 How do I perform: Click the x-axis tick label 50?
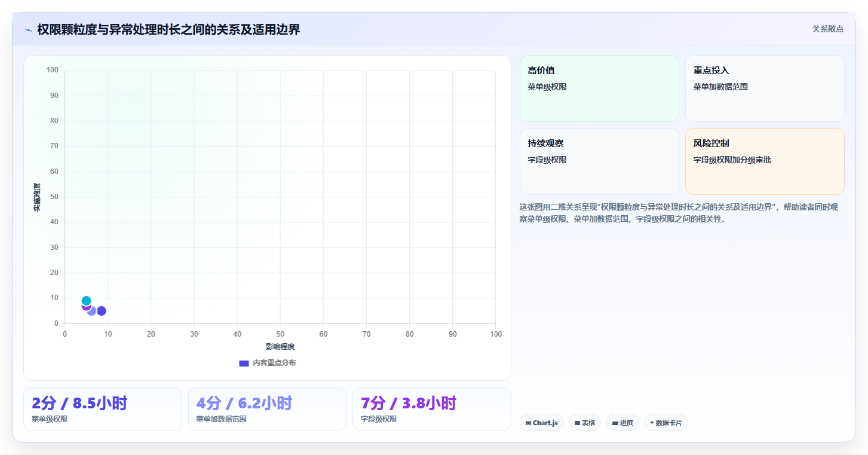280,334
